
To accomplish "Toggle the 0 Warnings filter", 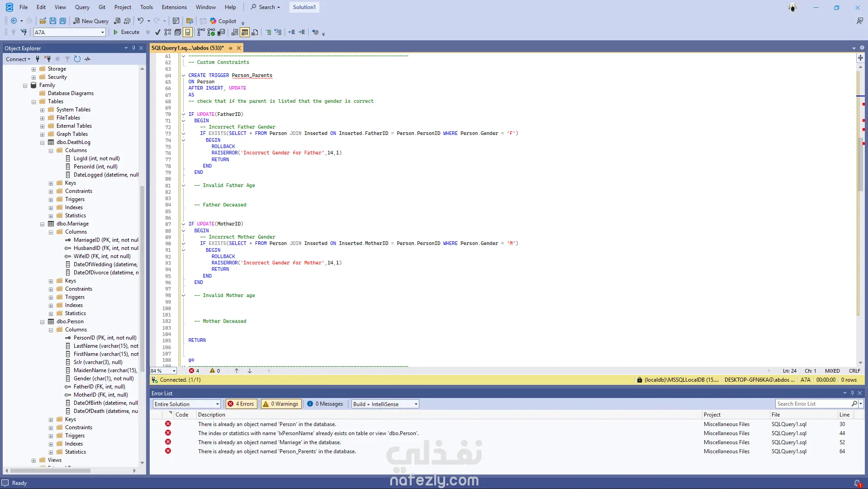I will [281, 404].
